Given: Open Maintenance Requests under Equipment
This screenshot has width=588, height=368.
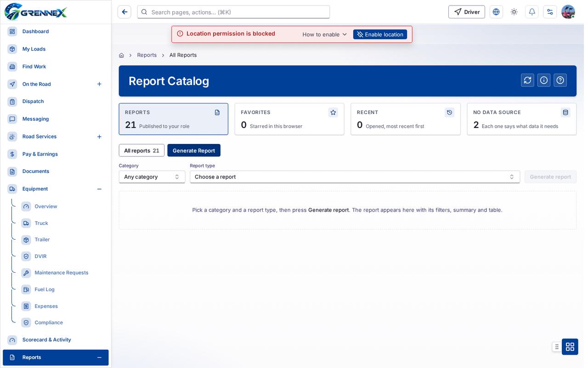Looking at the screenshot, I should point(62,273).
